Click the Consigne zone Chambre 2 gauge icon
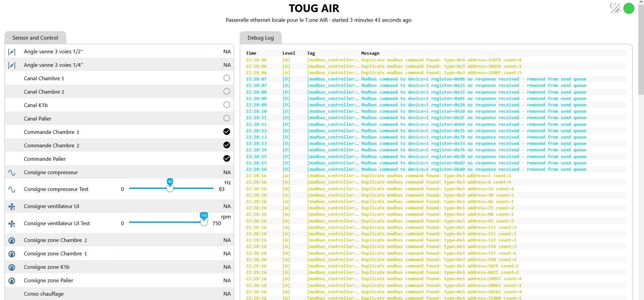 click(x=12, y=240)
